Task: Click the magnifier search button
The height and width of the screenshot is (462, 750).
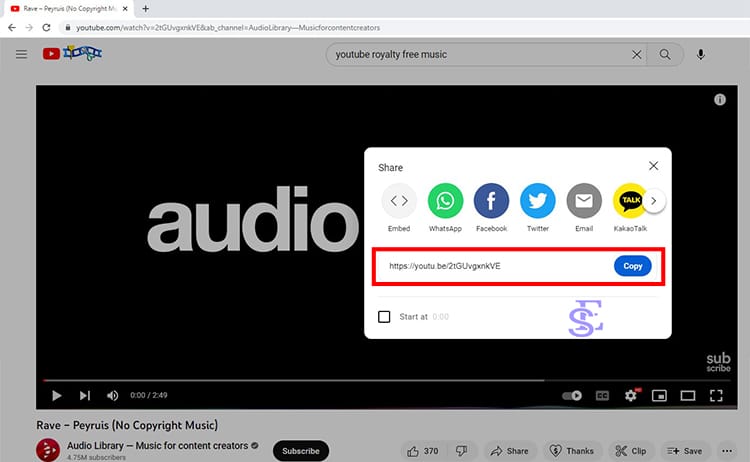Action: [x=665, y=55]
